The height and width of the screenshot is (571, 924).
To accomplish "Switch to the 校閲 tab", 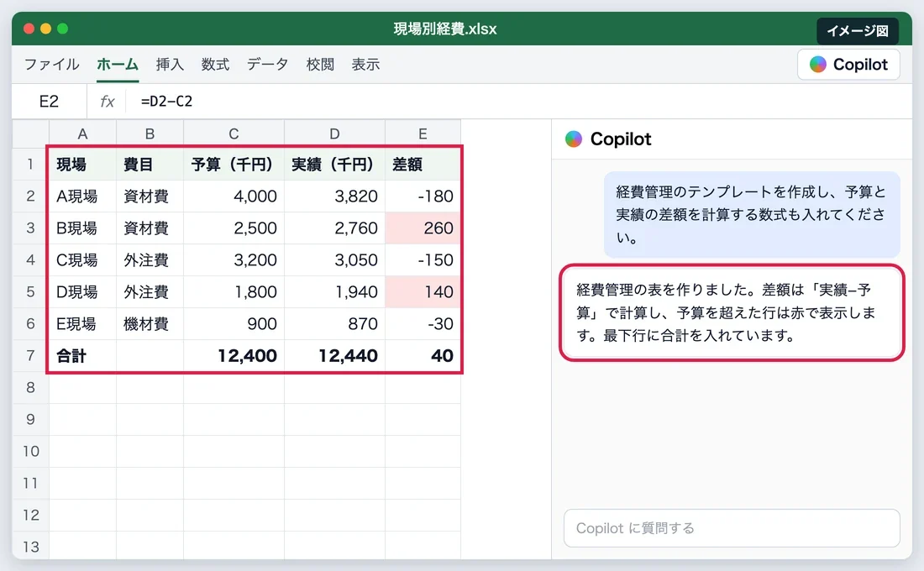I will [x=320, y=64].
